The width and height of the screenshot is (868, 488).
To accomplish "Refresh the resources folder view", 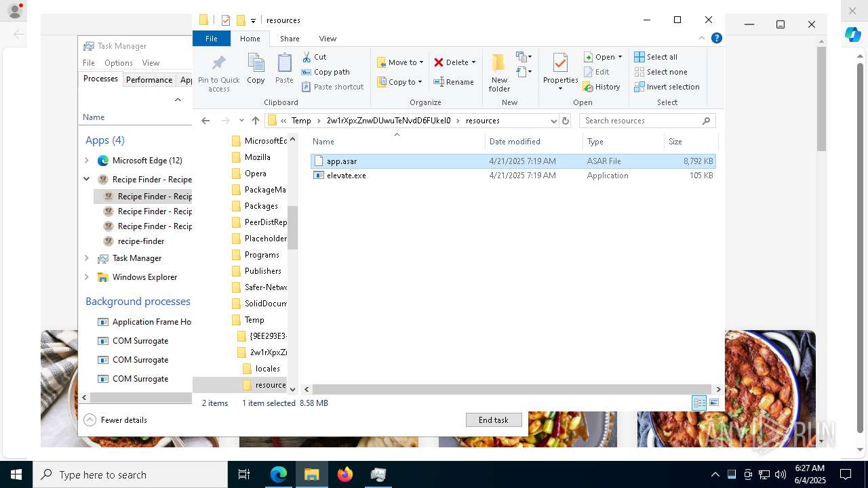I will coord(566,121).
